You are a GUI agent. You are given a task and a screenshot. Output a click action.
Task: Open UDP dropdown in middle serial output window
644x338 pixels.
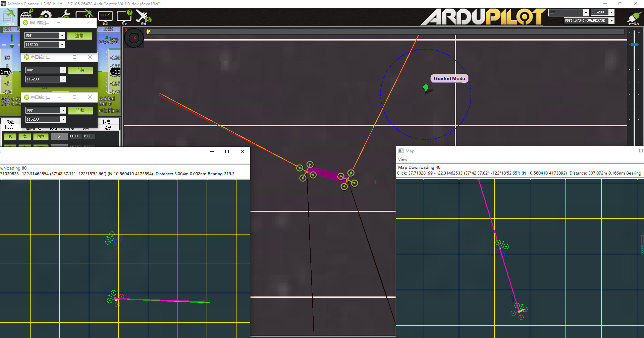pos(63,70)
